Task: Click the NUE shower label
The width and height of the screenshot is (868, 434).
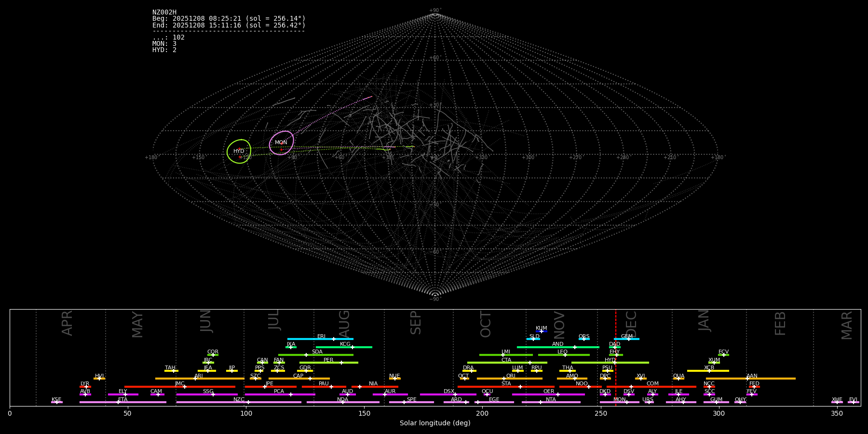Action: coord(395,376)
